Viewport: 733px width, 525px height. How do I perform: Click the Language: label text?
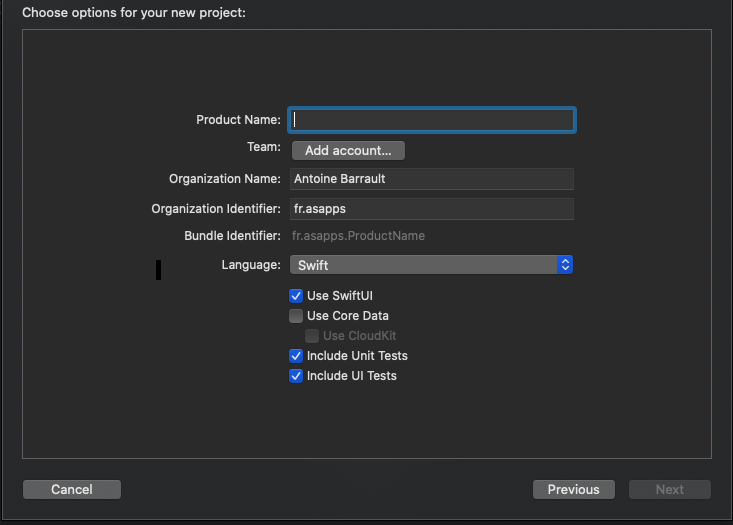click(x=251, y=265)
